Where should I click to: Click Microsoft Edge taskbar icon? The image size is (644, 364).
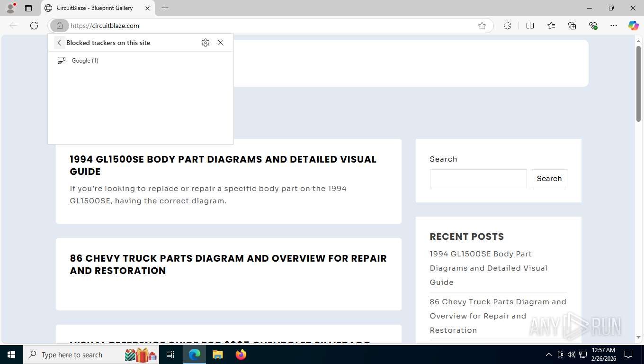(195, 355)
